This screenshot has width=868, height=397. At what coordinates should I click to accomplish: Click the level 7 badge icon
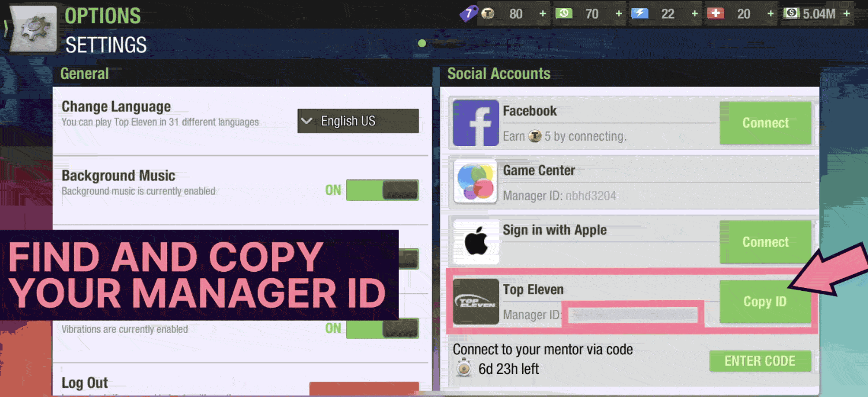pos(468,13)
